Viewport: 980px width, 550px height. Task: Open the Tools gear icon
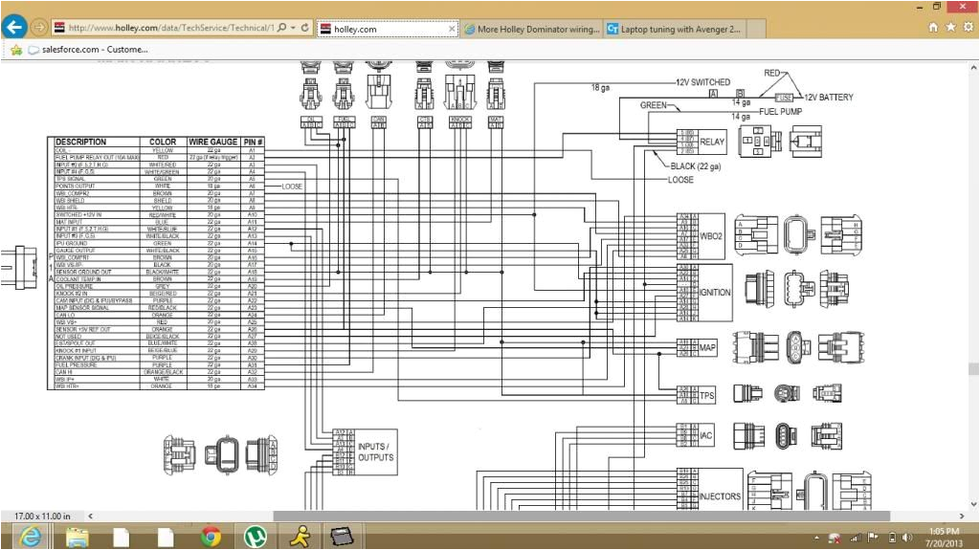967,29
